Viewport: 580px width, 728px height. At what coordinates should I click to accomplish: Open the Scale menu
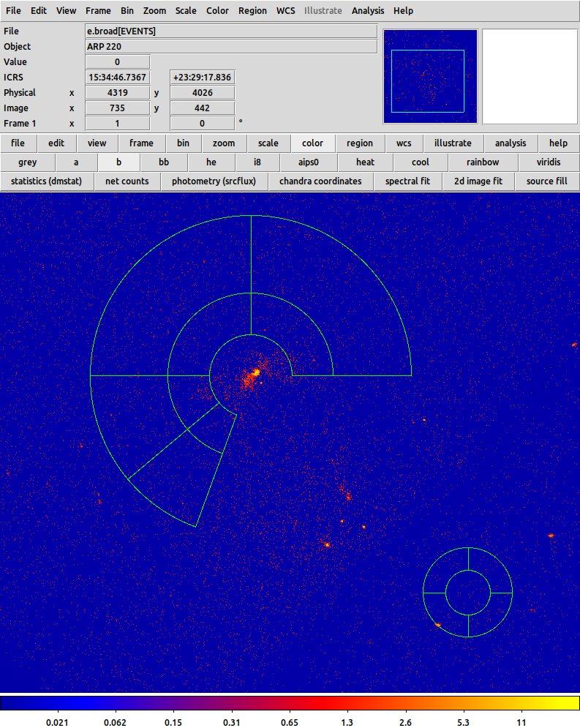186,10
